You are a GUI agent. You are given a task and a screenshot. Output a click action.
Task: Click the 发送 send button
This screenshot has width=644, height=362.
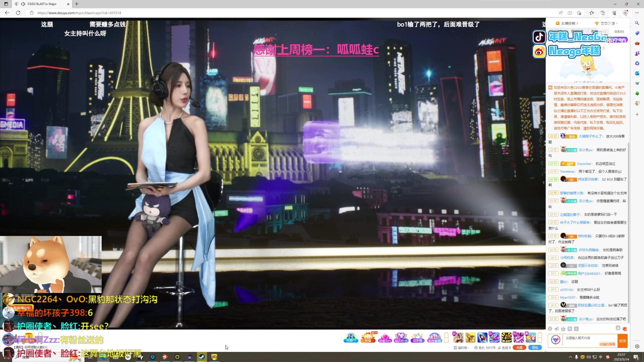623,341
